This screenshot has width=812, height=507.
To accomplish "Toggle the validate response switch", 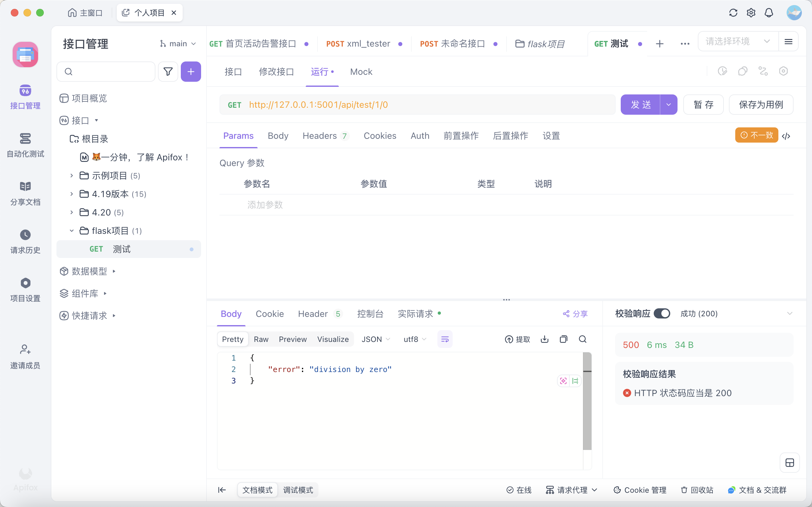I will pyautogui.click(x=662, y=313).
